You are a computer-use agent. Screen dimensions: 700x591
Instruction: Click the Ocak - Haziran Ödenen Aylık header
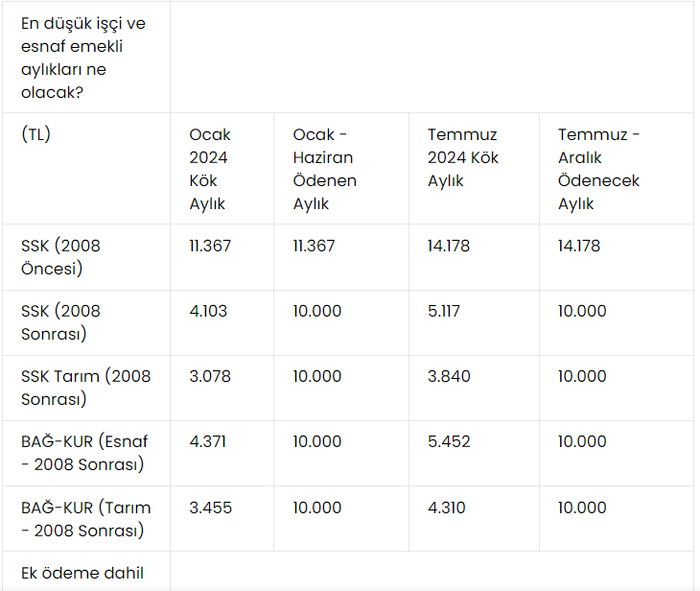(325, 169)
